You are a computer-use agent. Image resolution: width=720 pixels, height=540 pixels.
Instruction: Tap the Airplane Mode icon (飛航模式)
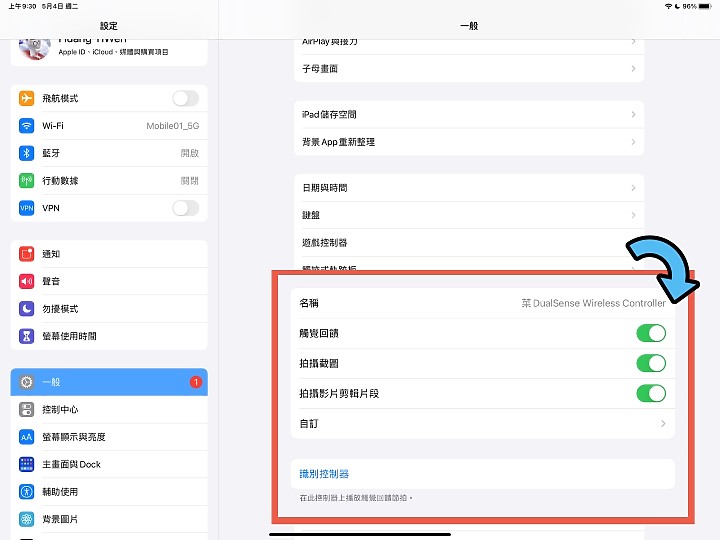pos(27,98)
